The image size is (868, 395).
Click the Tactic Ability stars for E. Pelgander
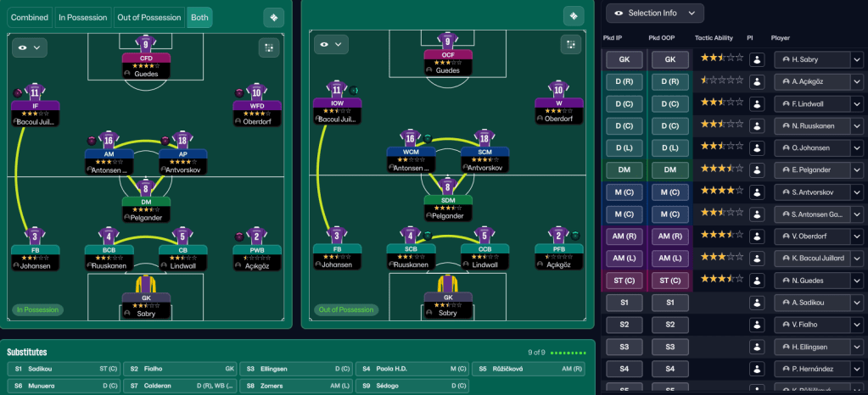click(721, 170)
